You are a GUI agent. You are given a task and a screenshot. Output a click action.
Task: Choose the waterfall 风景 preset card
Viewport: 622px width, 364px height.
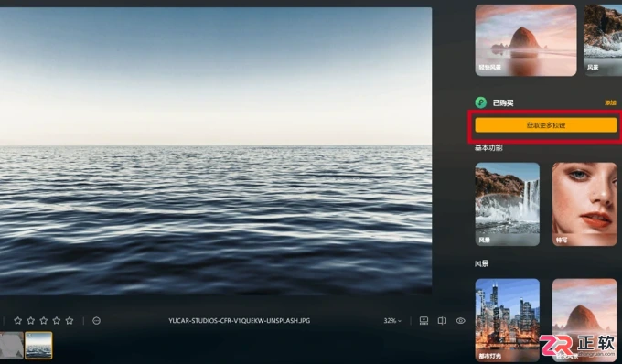coord(508,204)
